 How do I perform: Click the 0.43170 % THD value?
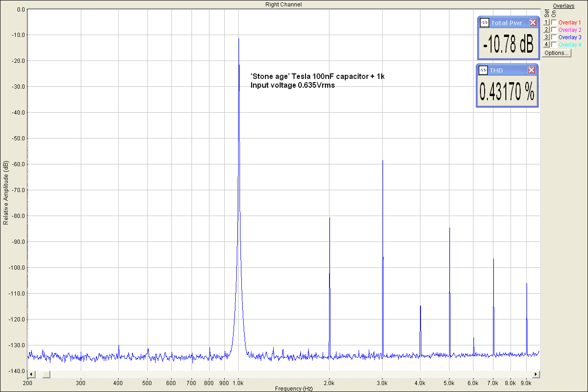pos(507,91)
